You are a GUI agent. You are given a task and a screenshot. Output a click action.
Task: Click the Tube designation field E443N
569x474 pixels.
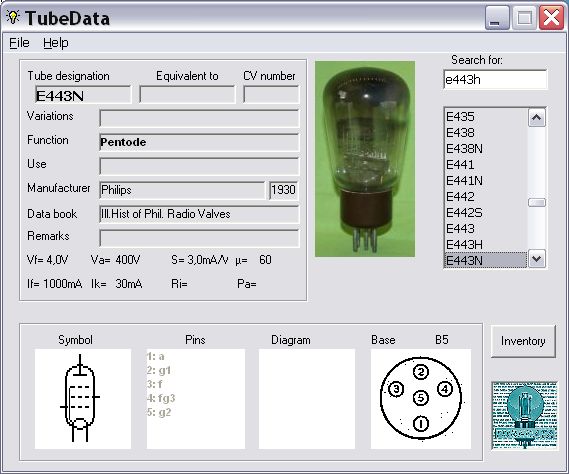[x=83, y=95]
